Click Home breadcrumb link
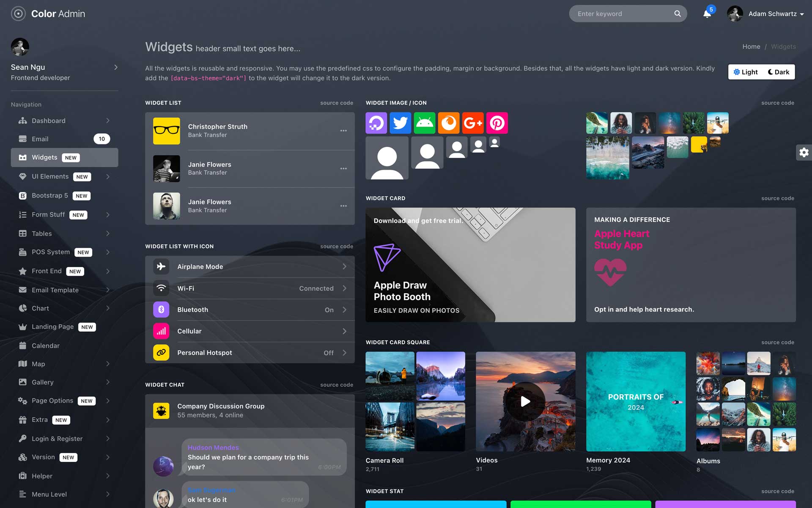This screenshot has width=812, height=508. pos(751,47)
